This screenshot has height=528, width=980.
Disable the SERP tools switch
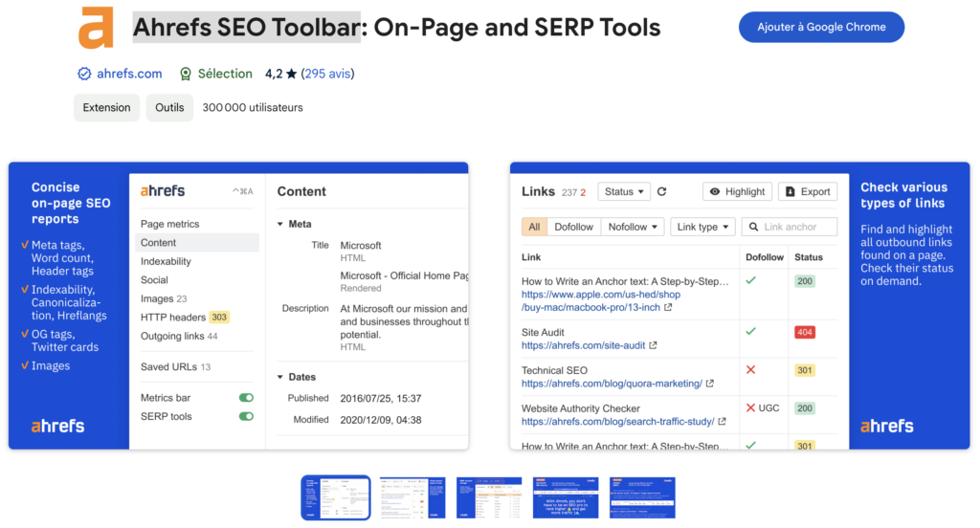click(246, 417)
